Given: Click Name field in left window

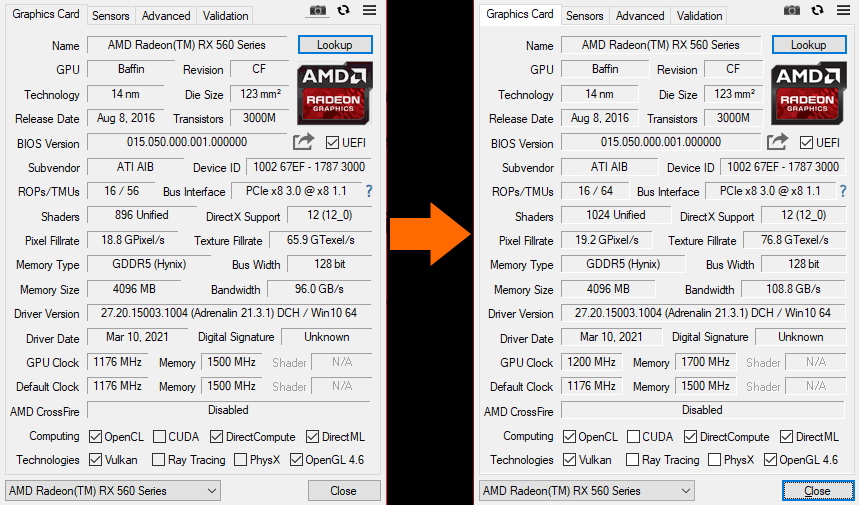Looking at the screenshot, I should [187, 45].
